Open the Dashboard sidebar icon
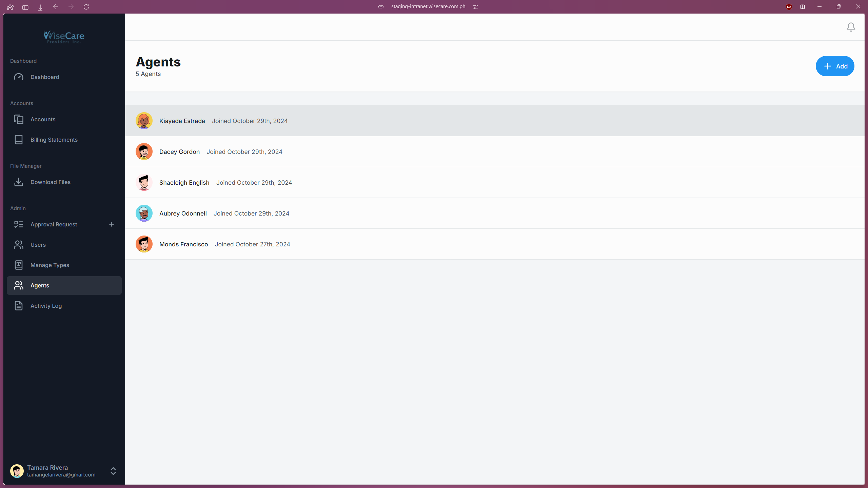 19,77
